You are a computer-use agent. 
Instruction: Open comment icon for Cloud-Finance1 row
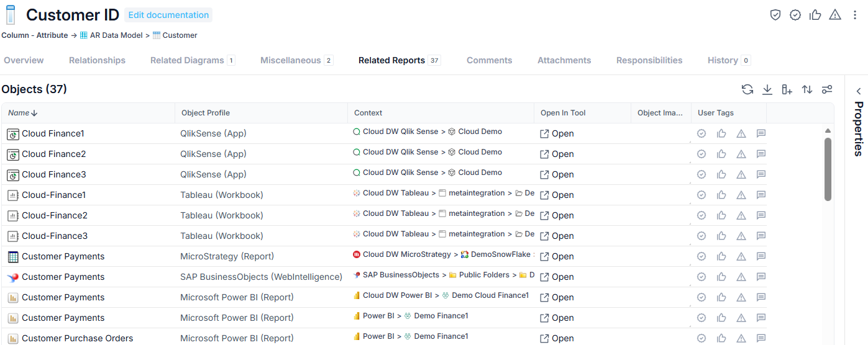click(x=761, y=195)
